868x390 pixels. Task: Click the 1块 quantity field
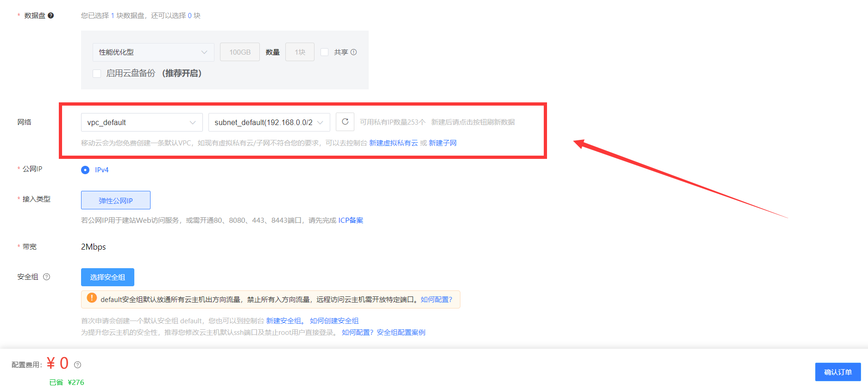(x=300, y=52)
